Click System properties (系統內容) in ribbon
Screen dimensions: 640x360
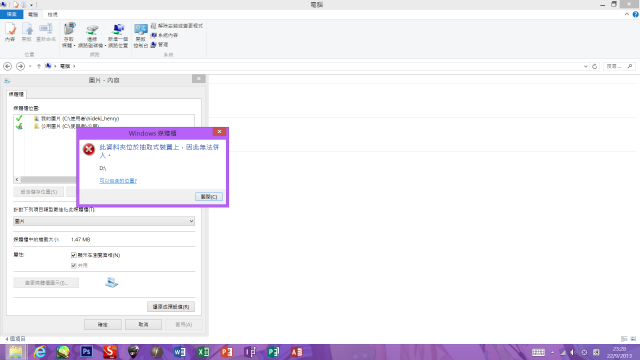(164, 35)
